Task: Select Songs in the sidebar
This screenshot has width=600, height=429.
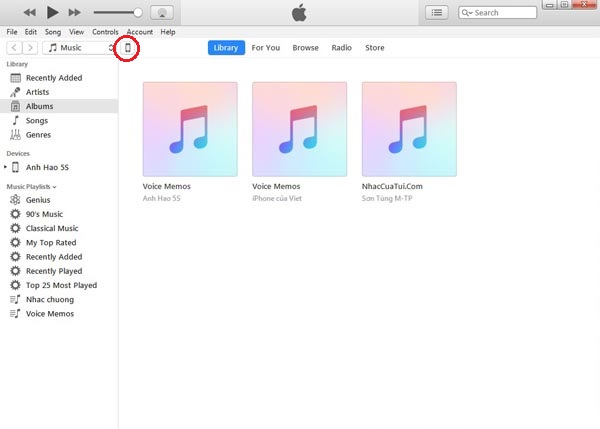Action: point(59,121)
